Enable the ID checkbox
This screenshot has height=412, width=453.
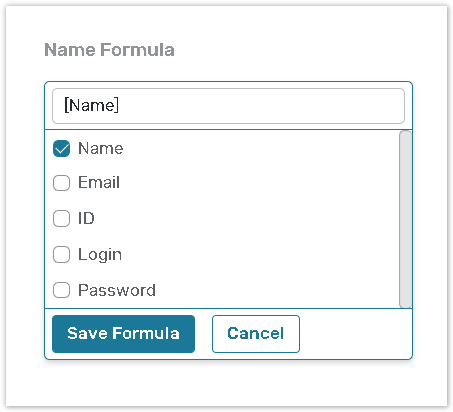[x=61, y=218]
